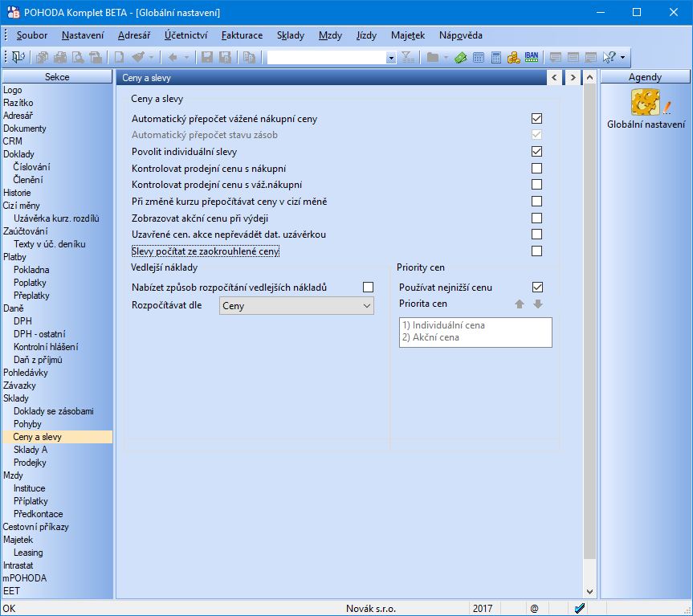Click the blue checkmark status bar icon

[x=580, y=609]
